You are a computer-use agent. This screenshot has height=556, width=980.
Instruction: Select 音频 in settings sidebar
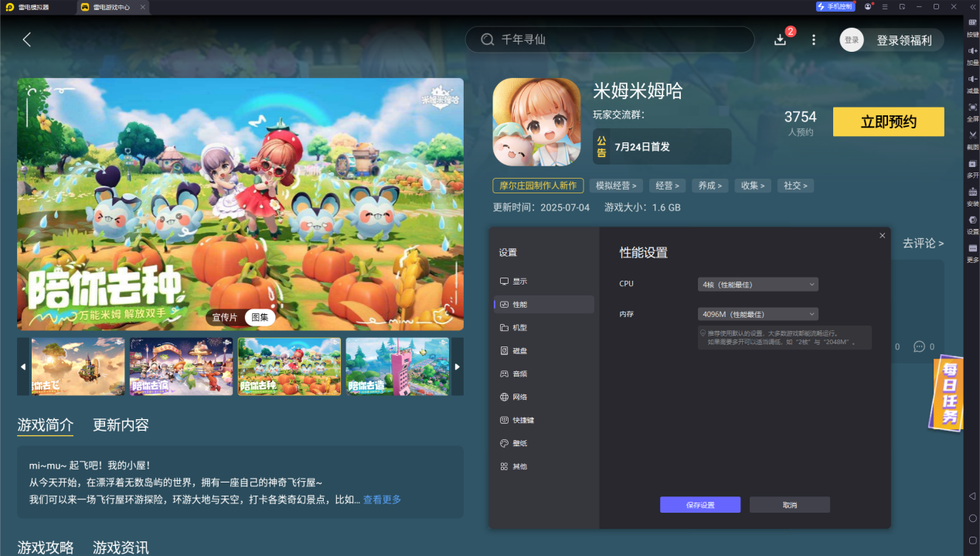pyautogui.click(x=544, y=374)
